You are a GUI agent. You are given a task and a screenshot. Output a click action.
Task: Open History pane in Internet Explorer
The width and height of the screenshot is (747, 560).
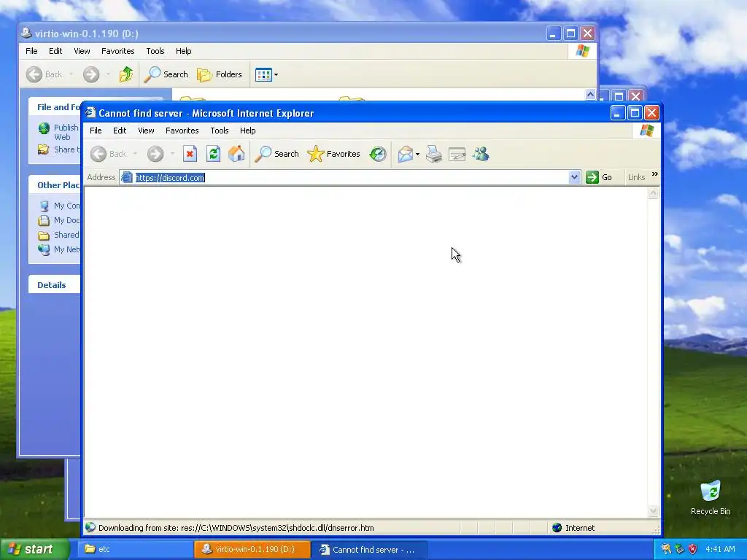[378, 154]
